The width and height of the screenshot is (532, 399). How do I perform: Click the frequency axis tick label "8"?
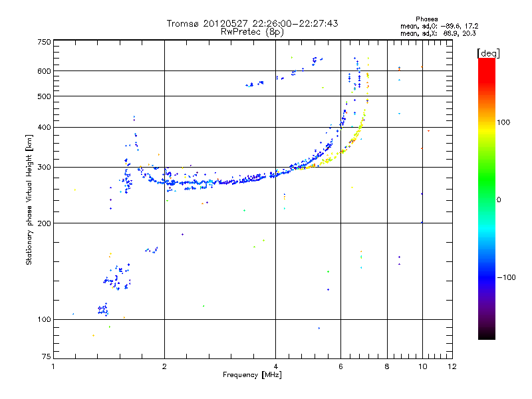[387, 366]
